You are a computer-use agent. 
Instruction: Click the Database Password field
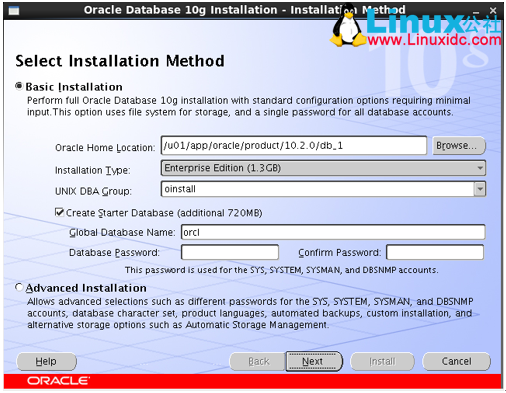tap(230, 252)
